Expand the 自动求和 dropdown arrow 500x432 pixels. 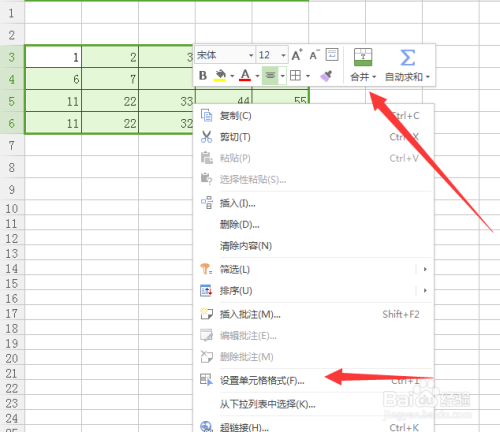click(428, 77)
